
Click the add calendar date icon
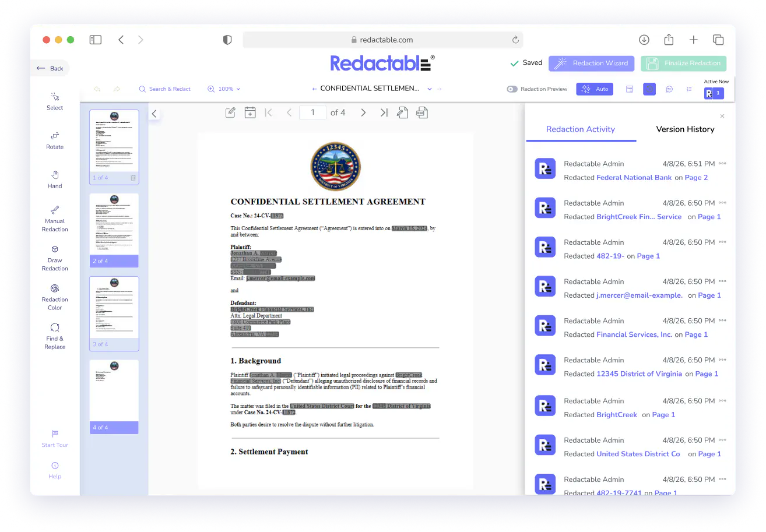250,112
